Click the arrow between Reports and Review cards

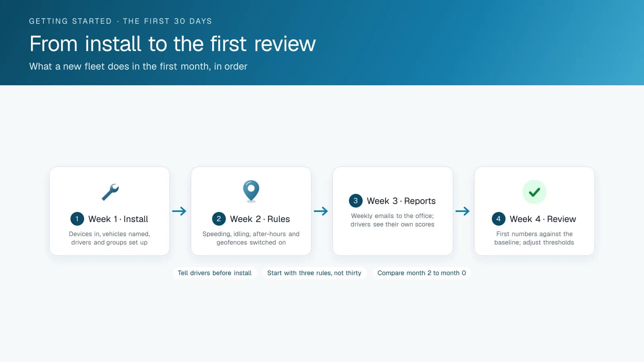click(463, 211)
